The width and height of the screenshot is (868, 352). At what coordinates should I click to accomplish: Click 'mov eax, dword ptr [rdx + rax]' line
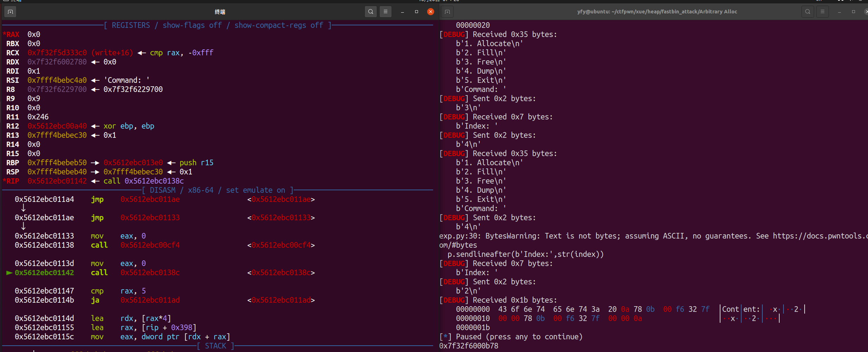pyautogui.click(x=161, y=337)
